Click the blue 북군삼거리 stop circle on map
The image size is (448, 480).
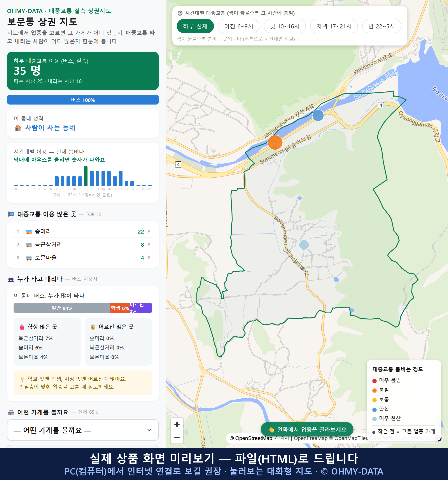[318, 115]
